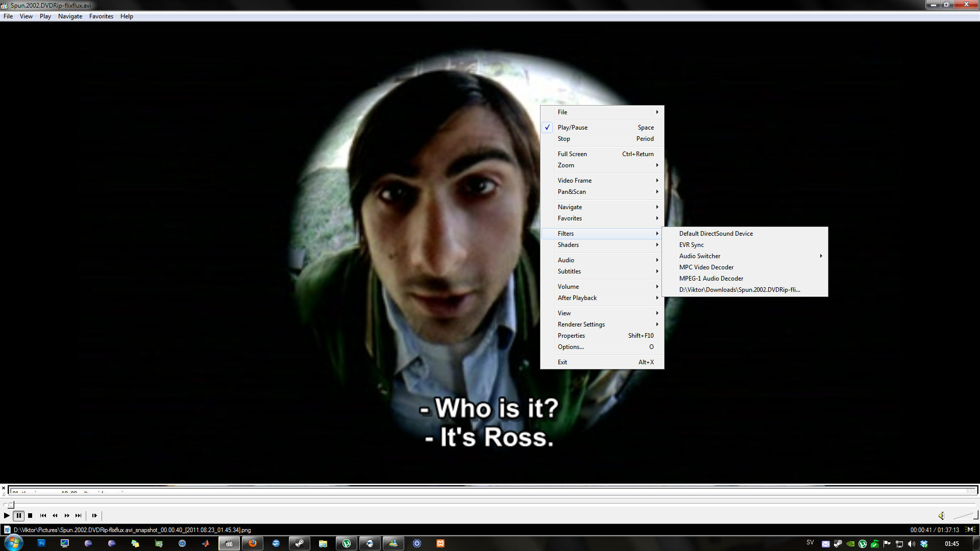The height and width of the screenshot is (551, 980).
Task: Choose Full Screen from the context menu
Action: [x=572, y=154]
